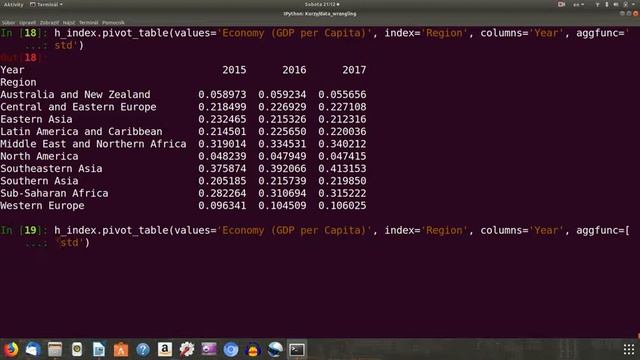Open Rhythmbox music player in dock
The image size is (640, 360).
tap(77, 349)
